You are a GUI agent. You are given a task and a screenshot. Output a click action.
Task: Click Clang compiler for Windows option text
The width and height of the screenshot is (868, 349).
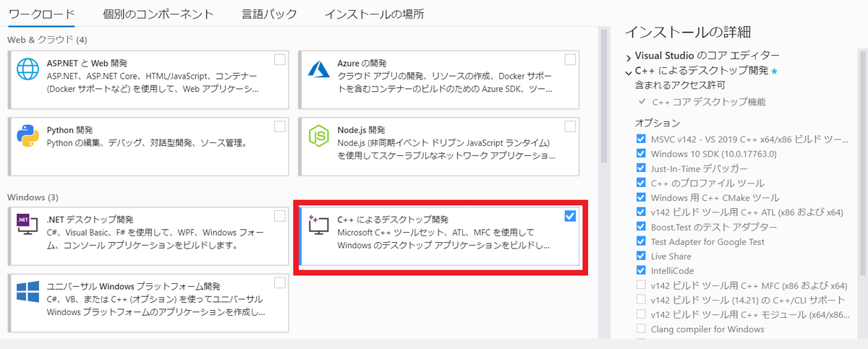(707, 329)
